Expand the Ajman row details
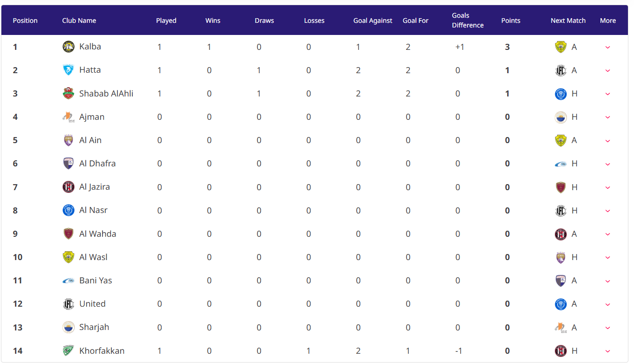The image size is (634, 364). pyautogui.click(x=607, y=117)
